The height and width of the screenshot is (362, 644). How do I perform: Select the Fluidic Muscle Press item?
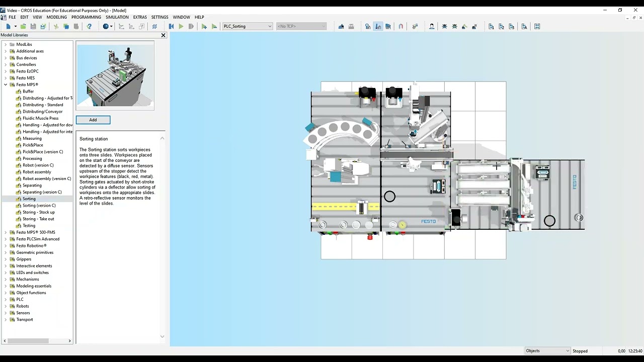click(40, 118)
